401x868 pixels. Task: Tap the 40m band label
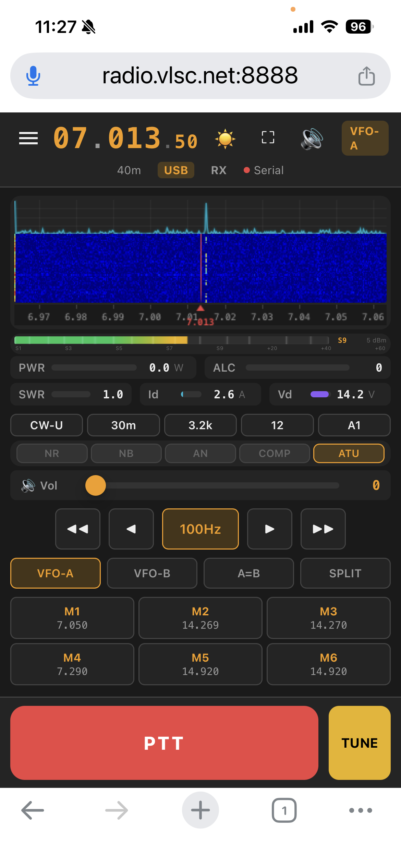coord(129,170)
